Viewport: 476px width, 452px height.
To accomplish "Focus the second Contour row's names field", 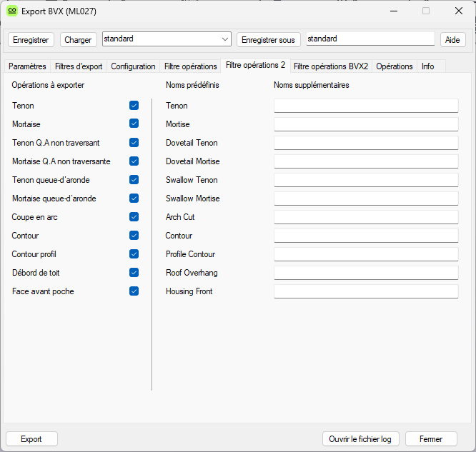I will click(366, 236).
